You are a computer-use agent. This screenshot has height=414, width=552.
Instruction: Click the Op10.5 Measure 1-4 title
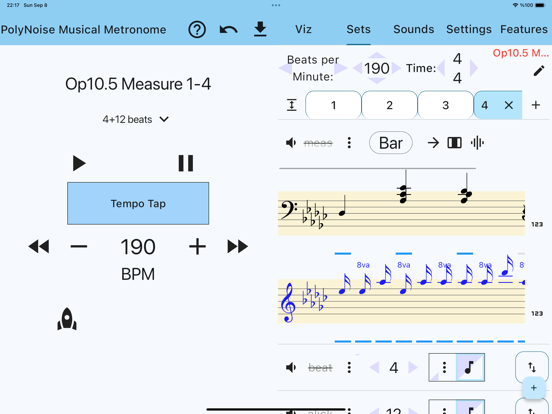click(138, 84)
